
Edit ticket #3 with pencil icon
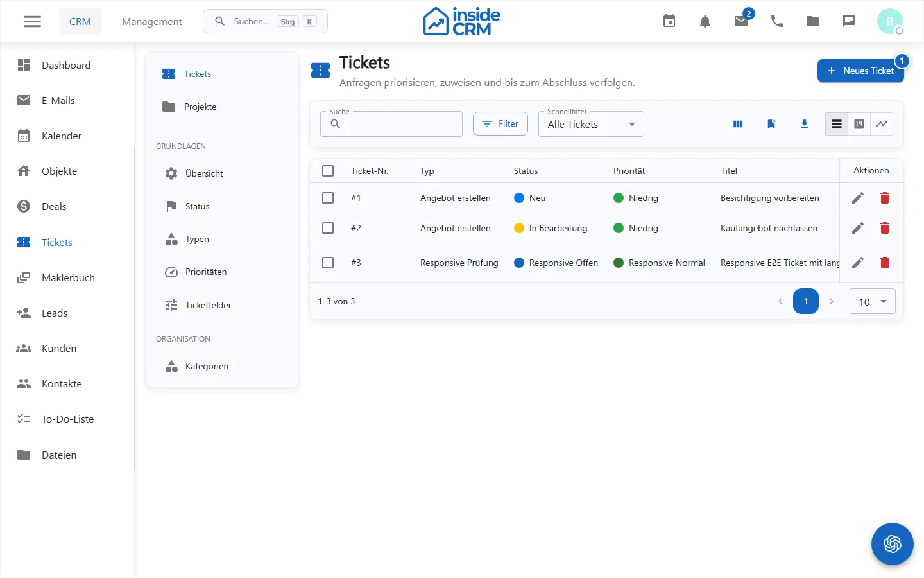pyautogui.click(x=858, y=263)
